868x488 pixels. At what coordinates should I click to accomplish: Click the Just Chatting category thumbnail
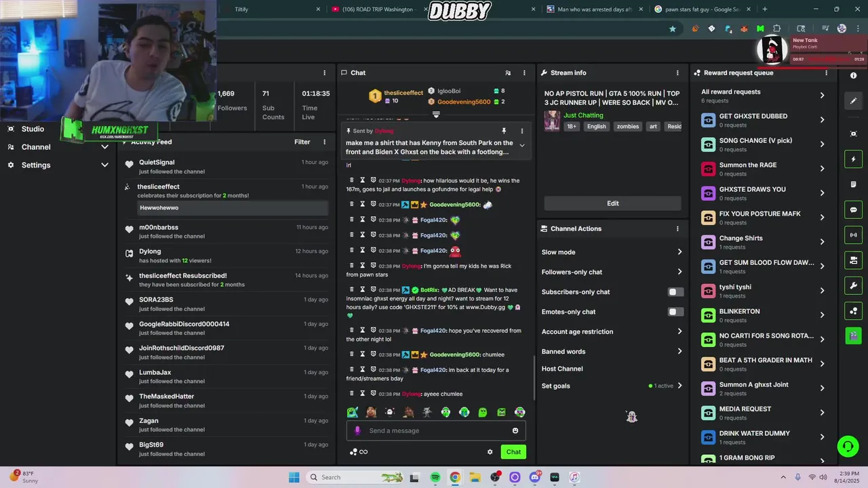(x=552, y=121)
